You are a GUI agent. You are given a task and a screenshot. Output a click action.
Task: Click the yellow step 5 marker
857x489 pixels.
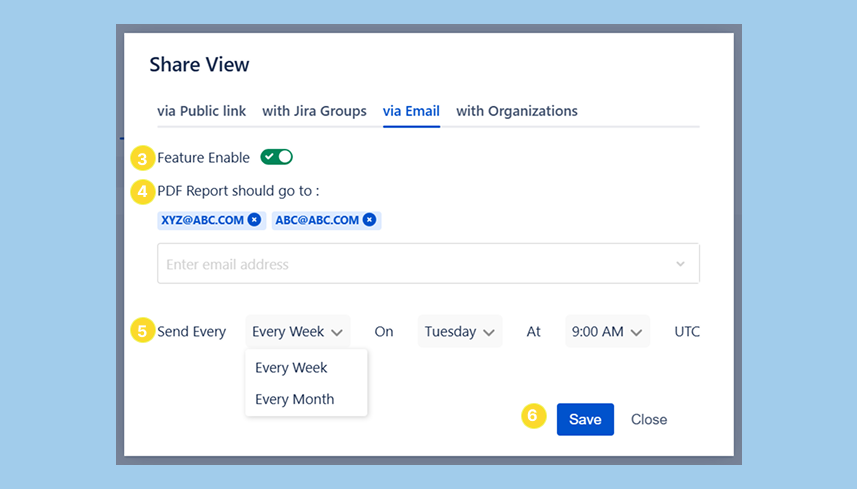[143, 331]
